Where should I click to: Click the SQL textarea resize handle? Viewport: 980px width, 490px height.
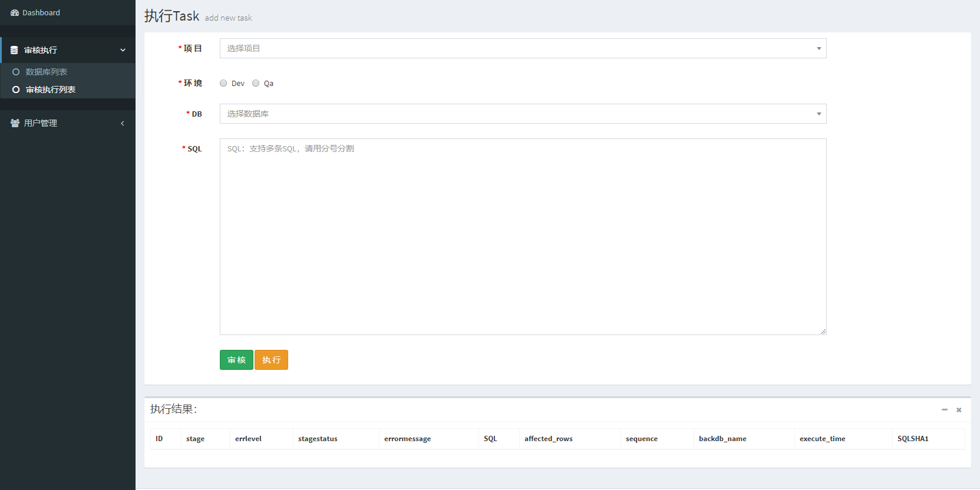tap(823, 332)
